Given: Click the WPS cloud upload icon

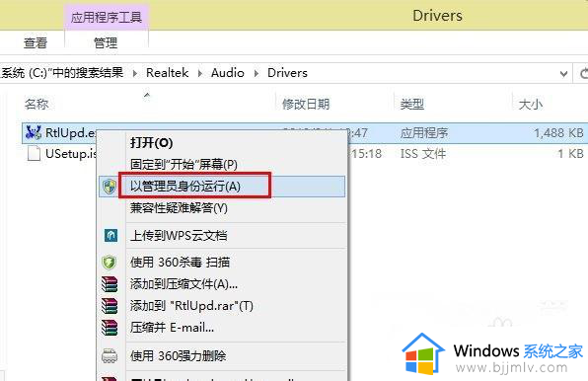Looking at the screenshot, I should 110,236.
